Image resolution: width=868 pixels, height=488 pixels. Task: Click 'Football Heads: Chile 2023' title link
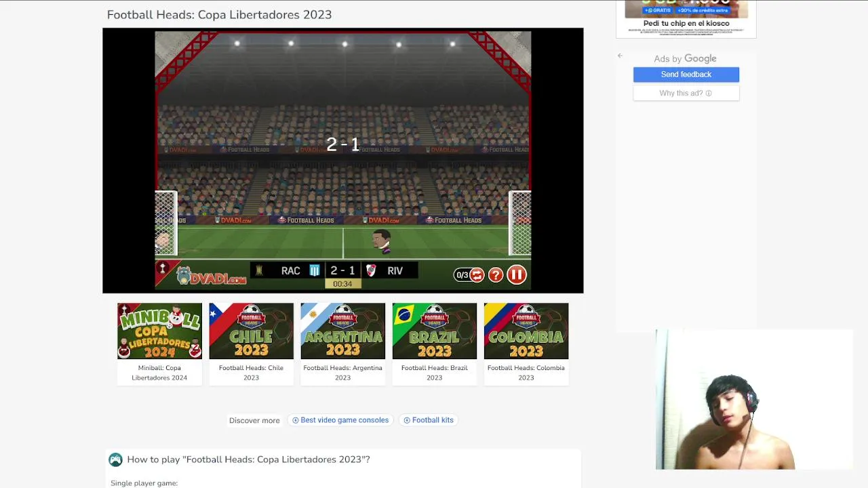point(251,373)
